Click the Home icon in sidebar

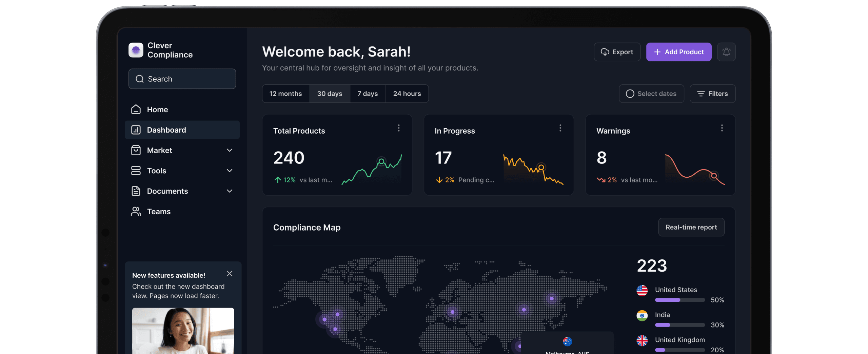coord(136,110)
